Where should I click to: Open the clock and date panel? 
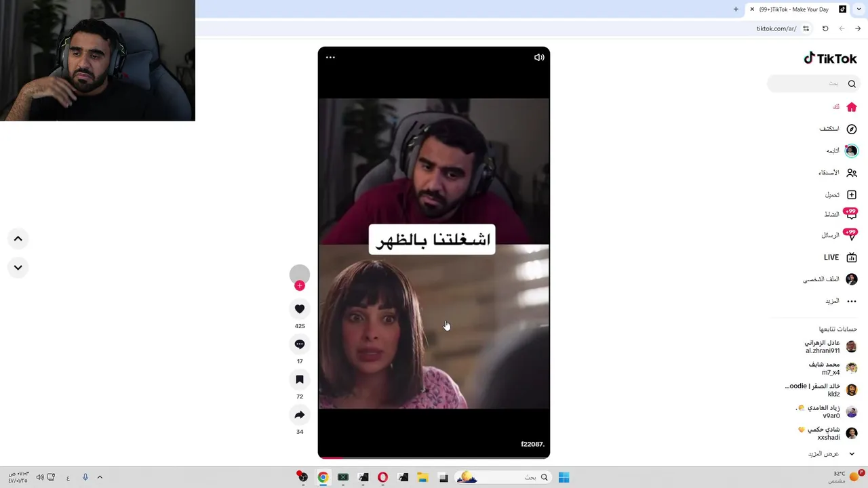[x=18, y=477]
